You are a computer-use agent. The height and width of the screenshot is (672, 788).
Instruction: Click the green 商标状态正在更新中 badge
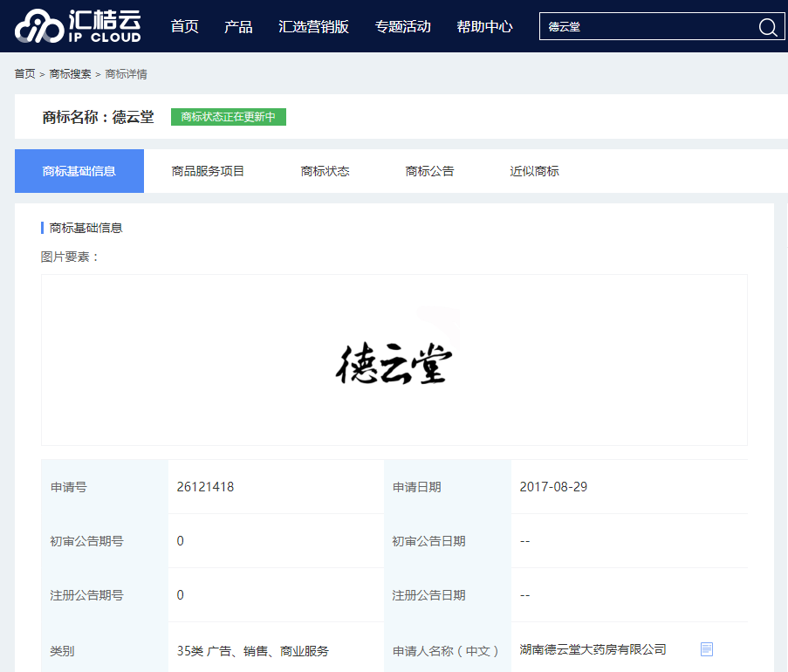[229, 117]
